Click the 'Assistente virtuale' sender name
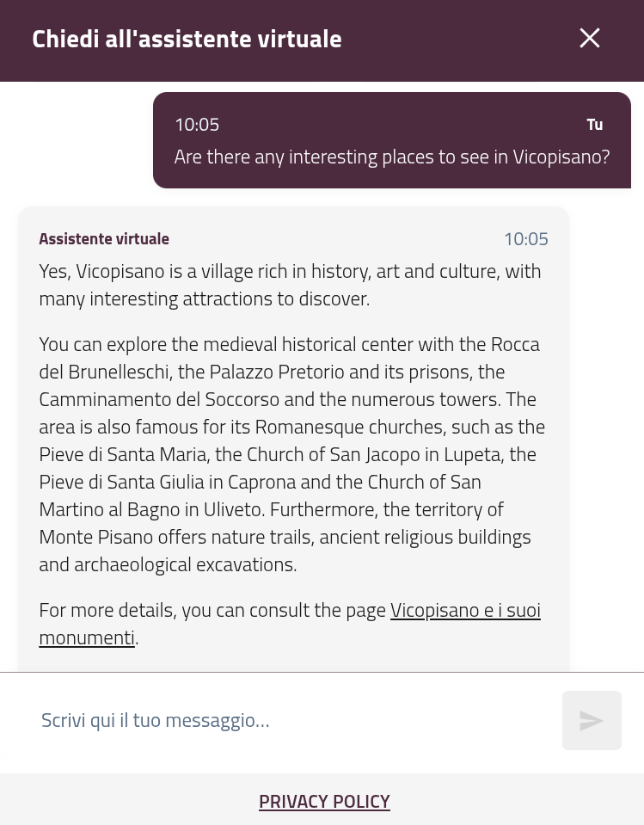644x825 pixels. click(104, 238)
